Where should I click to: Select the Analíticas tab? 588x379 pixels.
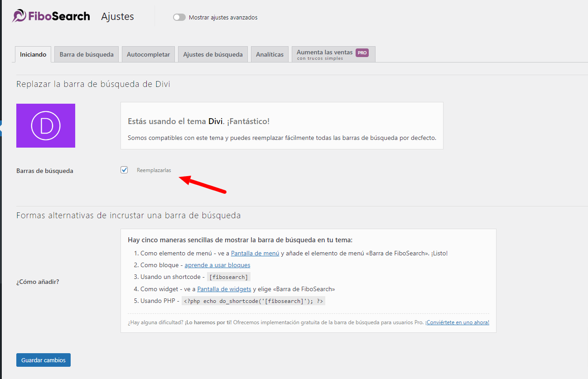pyautogui.click(x=270, y=54)
